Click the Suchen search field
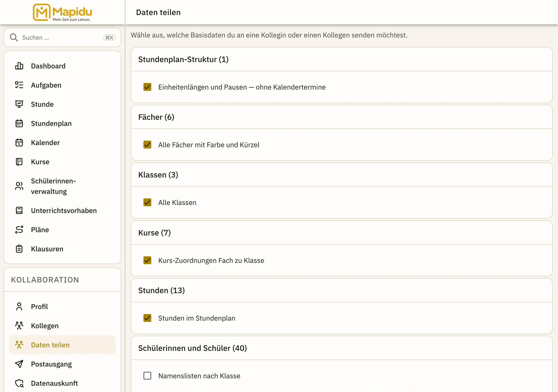 tap(62, 37)
